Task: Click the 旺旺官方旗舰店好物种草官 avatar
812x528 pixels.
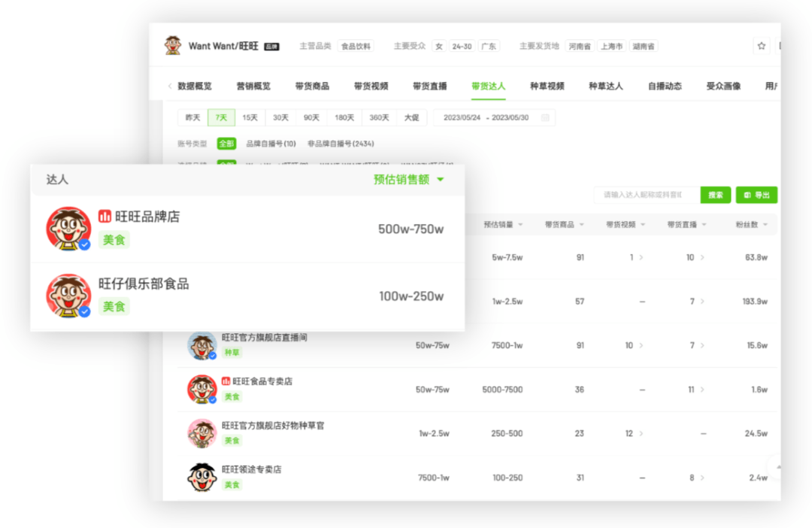Action: click(x=201, y=433)
